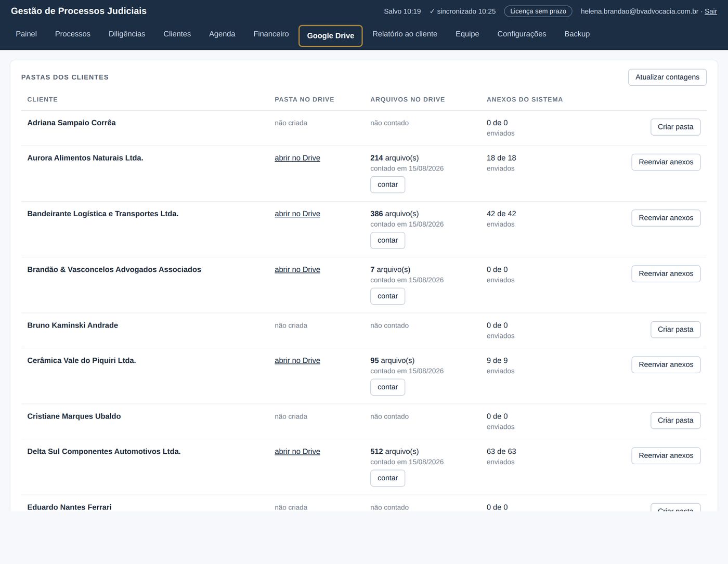Viewport: 728px width, 564px height.
Task: Click the Anexos do Sistema column header
Action: [x=524, y=99]
